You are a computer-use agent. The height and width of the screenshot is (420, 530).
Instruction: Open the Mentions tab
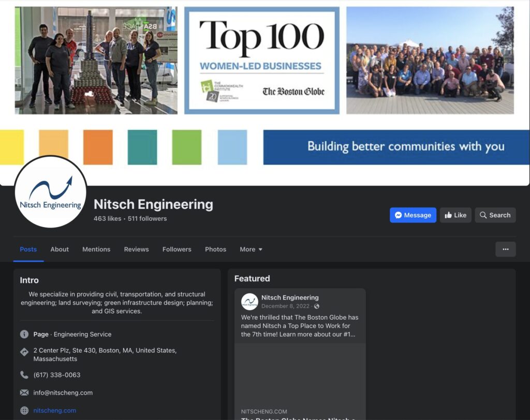96,249
